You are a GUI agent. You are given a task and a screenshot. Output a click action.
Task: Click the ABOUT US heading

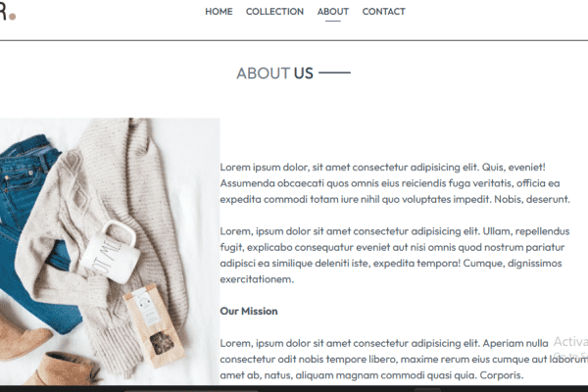coord(274,73)
